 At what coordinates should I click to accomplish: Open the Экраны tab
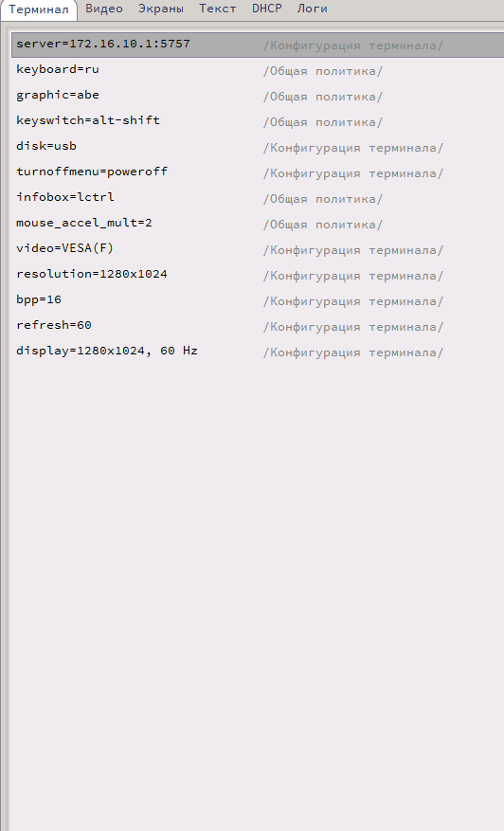click(161, 9)
